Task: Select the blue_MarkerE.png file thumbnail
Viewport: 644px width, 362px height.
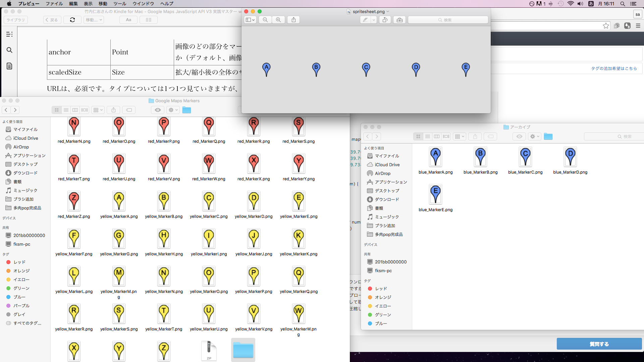Action: tap(435, 194)
